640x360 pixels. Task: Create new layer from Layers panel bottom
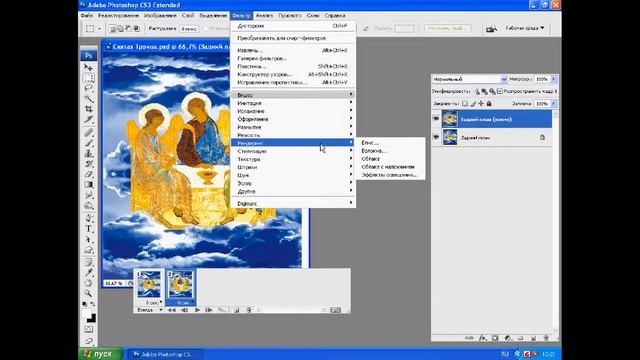click(x=533, y=338)
